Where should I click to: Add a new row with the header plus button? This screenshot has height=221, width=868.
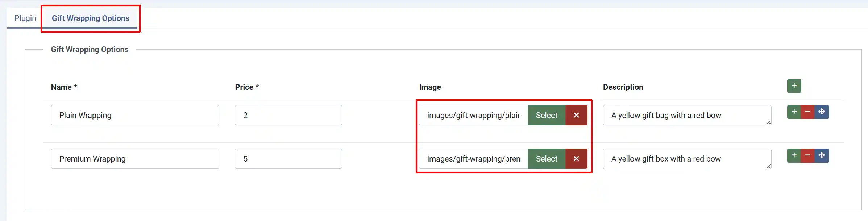[794, 86]
